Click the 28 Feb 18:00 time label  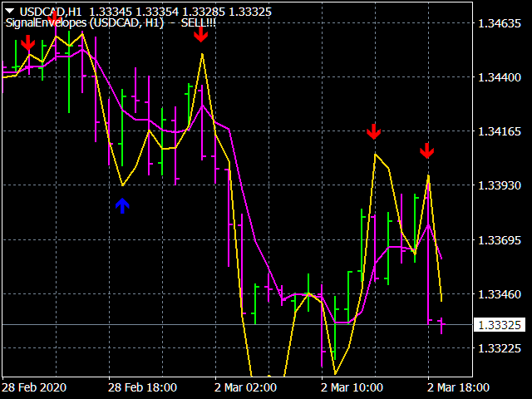142,387
